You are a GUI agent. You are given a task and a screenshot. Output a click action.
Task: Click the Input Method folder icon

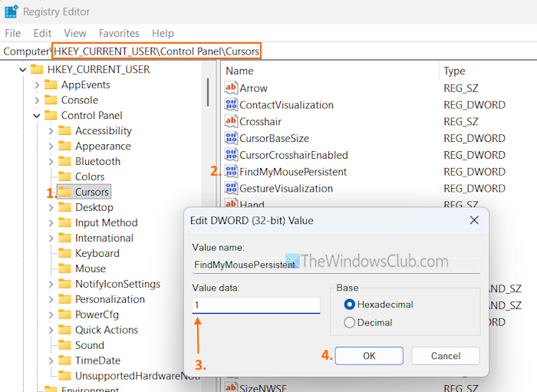point(64,223)
